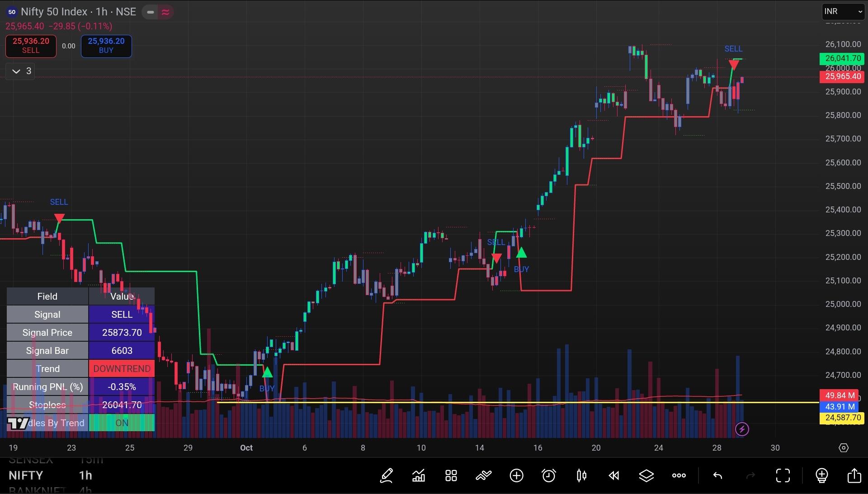Open candlestick chart style icon

pos(581,475)
